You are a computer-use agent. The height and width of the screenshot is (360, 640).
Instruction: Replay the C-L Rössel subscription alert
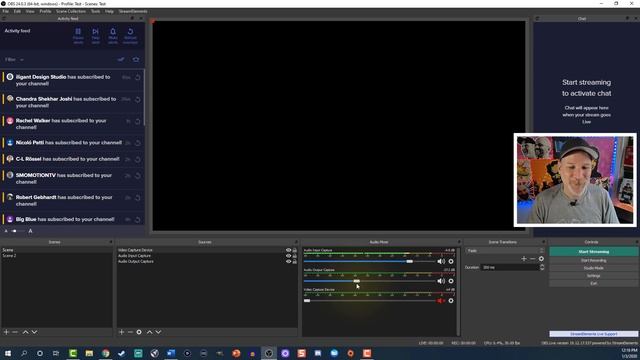tap(138, 159)
